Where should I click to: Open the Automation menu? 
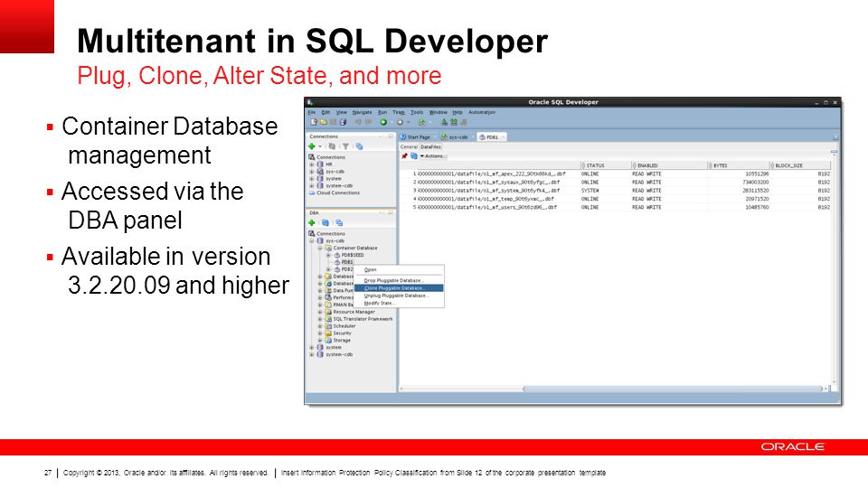(x=482, y=112)
